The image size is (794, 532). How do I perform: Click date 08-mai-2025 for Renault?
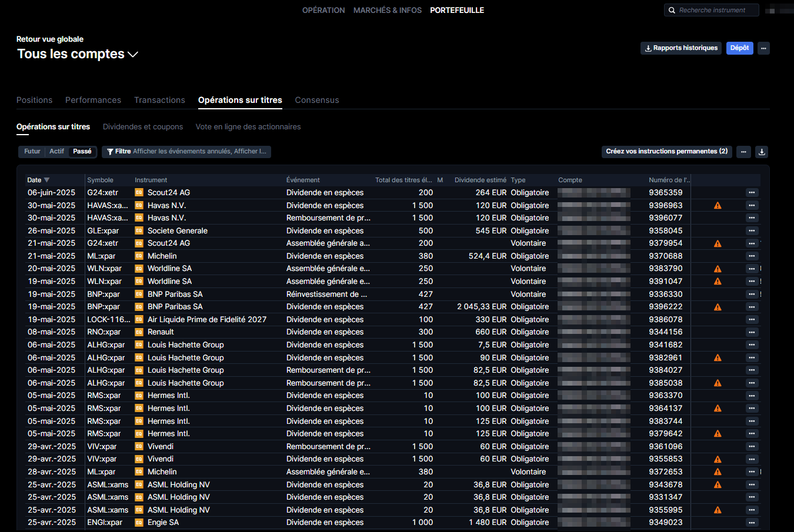pos(52,332)
